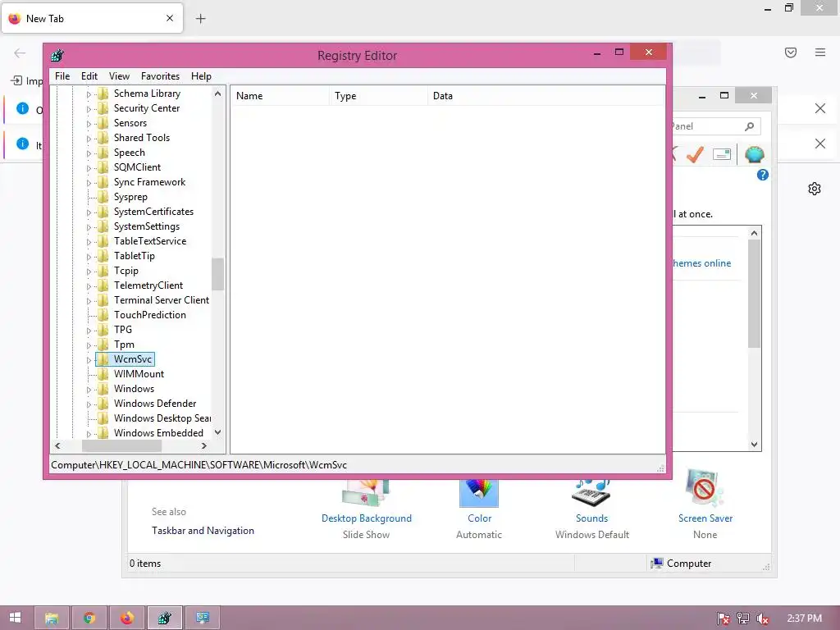Click the Action Center flag tray icon
This screenshot has width=840, height=630.
tap(724, 619)
